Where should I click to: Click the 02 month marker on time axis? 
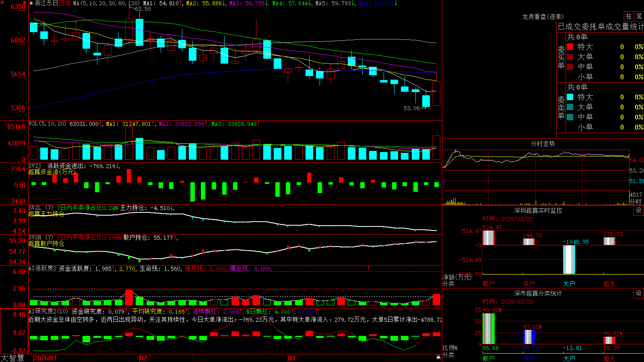[x=143, y=358]
